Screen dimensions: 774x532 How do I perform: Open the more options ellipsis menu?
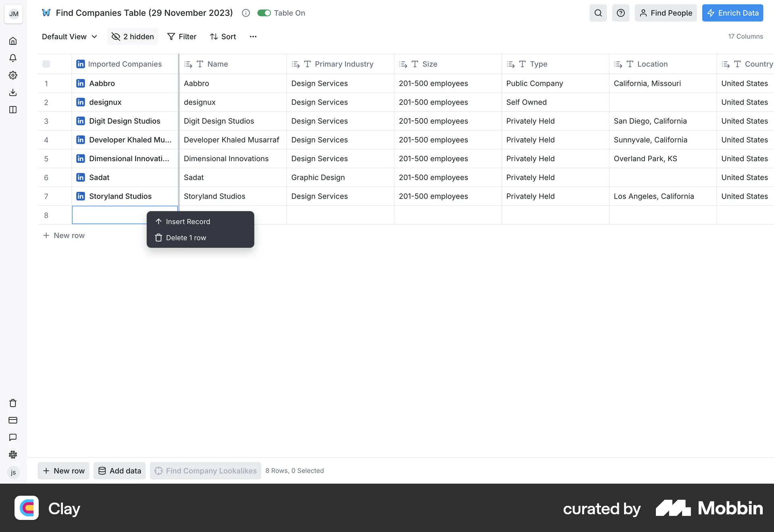click(253, 36)
